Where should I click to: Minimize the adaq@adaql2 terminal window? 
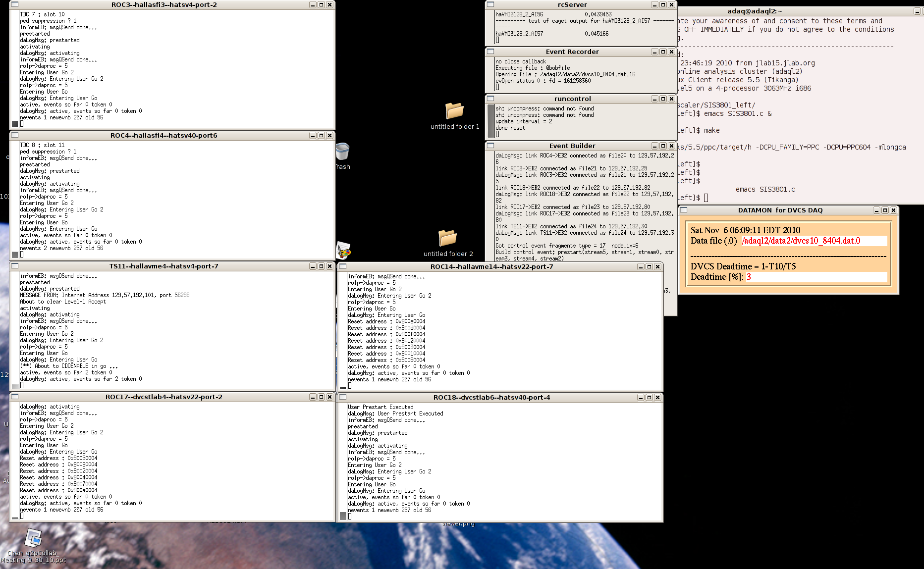(917, 11)
